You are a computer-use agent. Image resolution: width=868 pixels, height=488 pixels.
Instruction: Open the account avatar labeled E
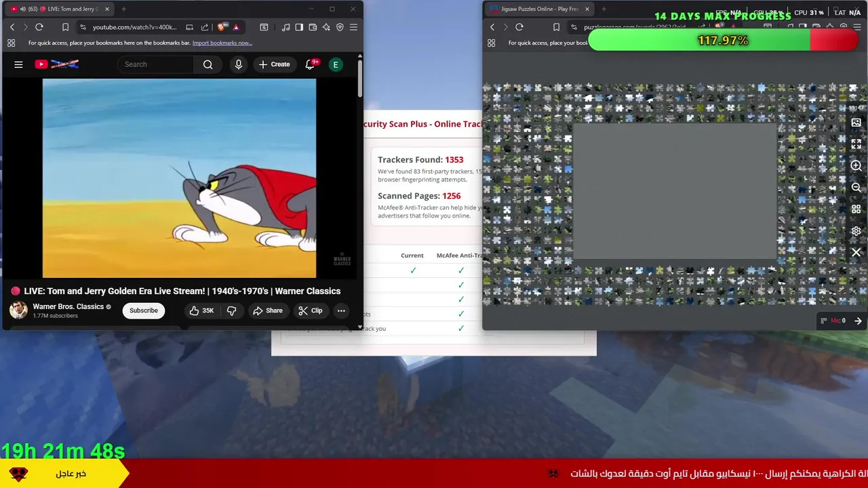coord(335,64)
